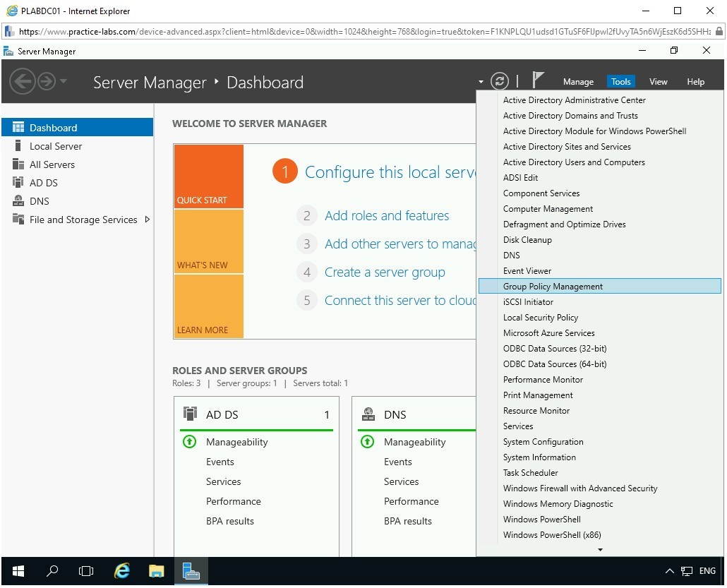Viewport: 727px width, 588px height.
Task: Open Defragment and Optimize Drives
Action: tap(599, 224)
